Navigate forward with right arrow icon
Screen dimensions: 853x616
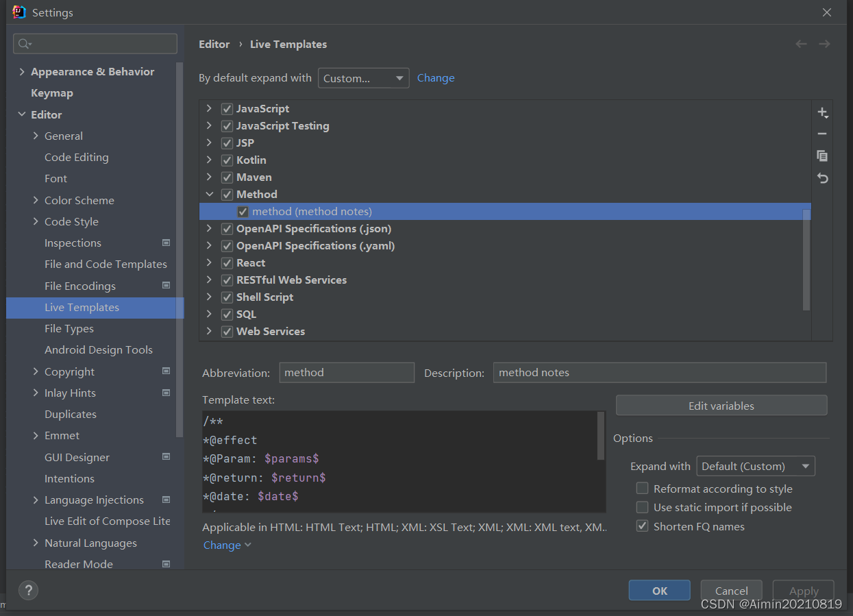click(x=824, y=44)
